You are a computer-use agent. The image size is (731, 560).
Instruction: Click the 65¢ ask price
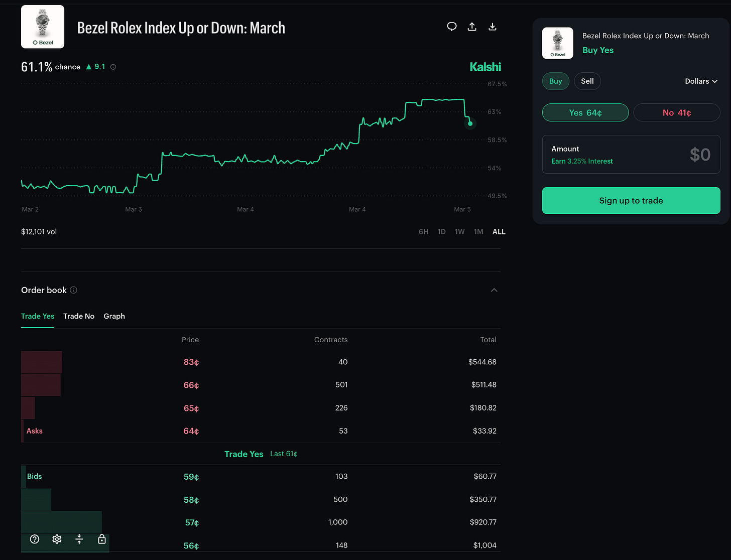coord(191,408)
